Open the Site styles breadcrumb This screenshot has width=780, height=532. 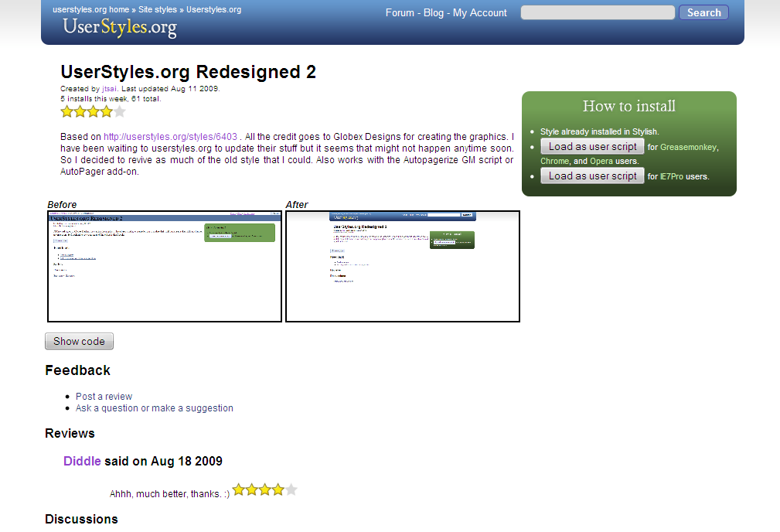tap(156, 9)
